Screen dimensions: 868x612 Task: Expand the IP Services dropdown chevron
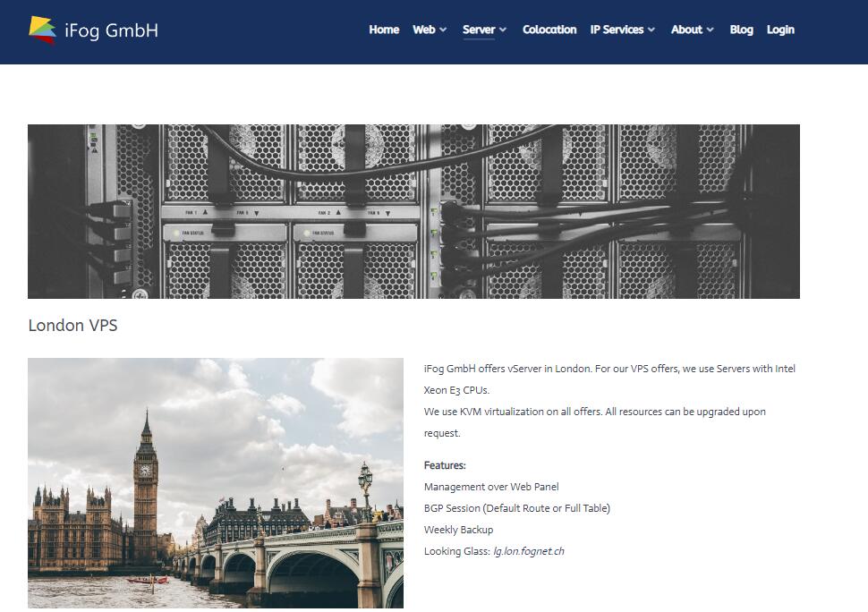click(x=651, y=30)
